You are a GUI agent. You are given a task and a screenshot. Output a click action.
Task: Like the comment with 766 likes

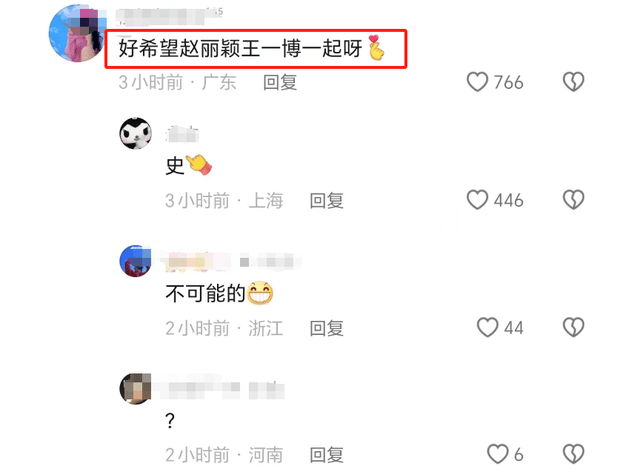(477, 82)
